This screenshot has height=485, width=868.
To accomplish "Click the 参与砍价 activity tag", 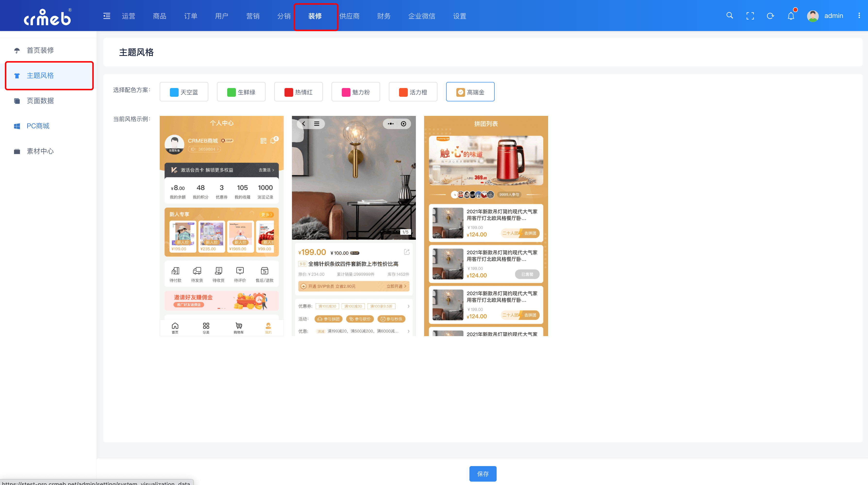I will click(x=360, y=319).
